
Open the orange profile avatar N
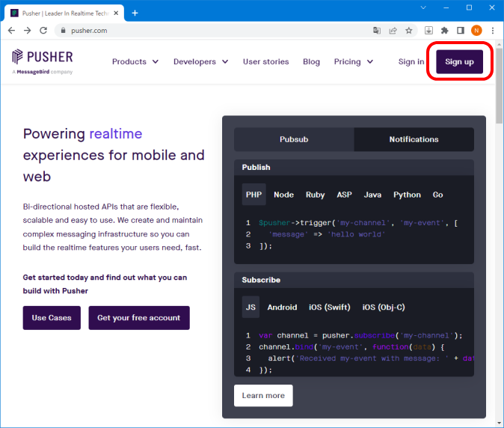(x=476, y=31)
